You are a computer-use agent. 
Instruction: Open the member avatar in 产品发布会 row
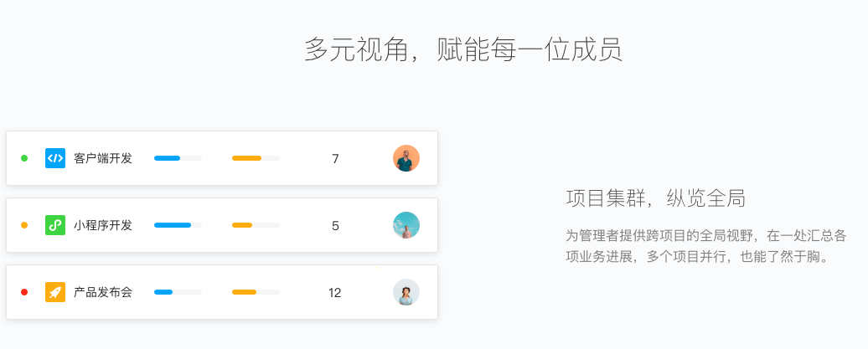(x=406, y=292)
